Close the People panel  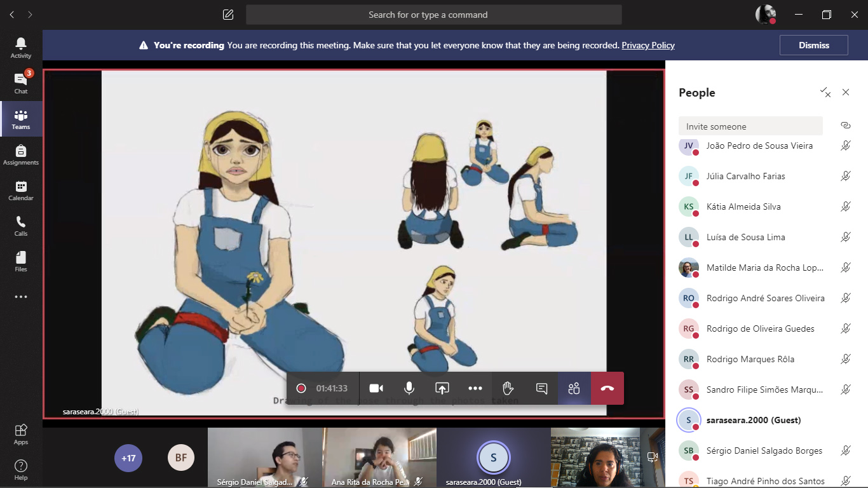pos(846,92)
